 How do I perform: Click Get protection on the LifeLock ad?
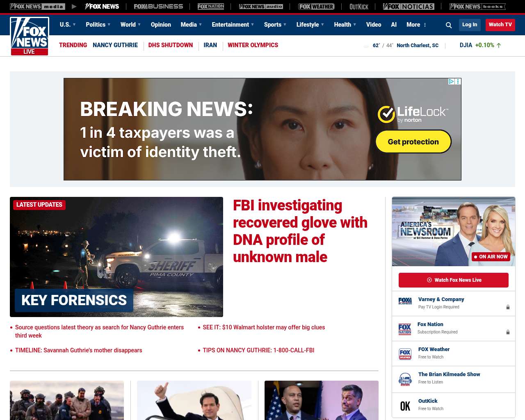[413, 142]
